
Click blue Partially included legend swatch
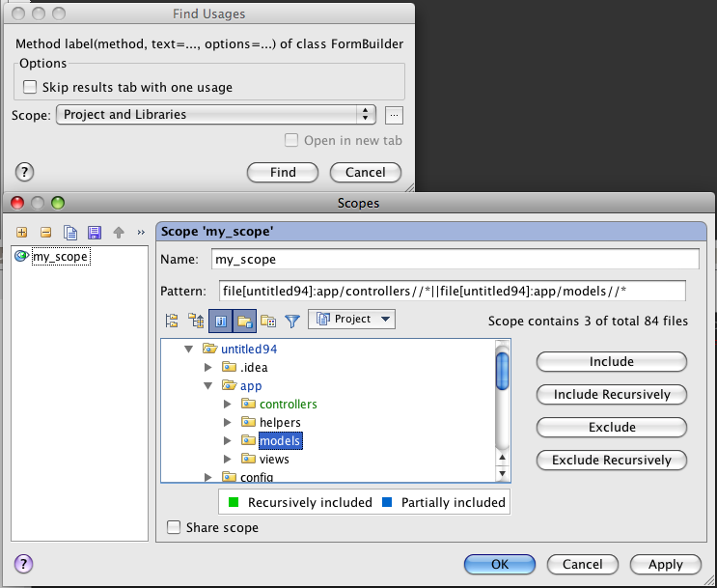387,502
